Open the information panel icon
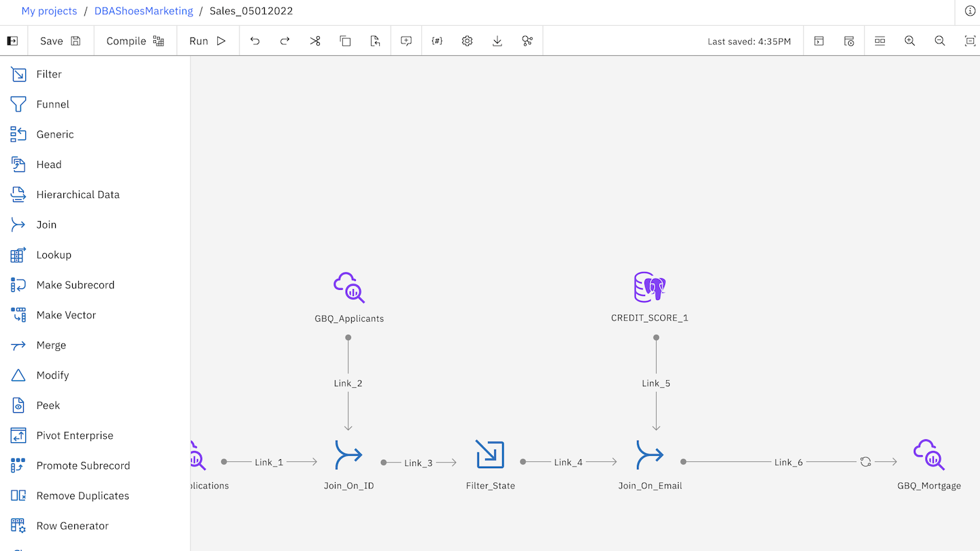Screen dimensions: 980x551 click(970, 11)
